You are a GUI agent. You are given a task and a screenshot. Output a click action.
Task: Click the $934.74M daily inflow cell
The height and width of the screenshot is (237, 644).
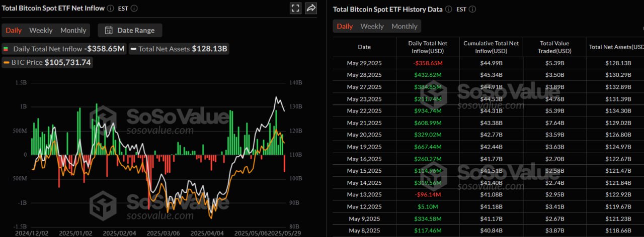[428, 111]
